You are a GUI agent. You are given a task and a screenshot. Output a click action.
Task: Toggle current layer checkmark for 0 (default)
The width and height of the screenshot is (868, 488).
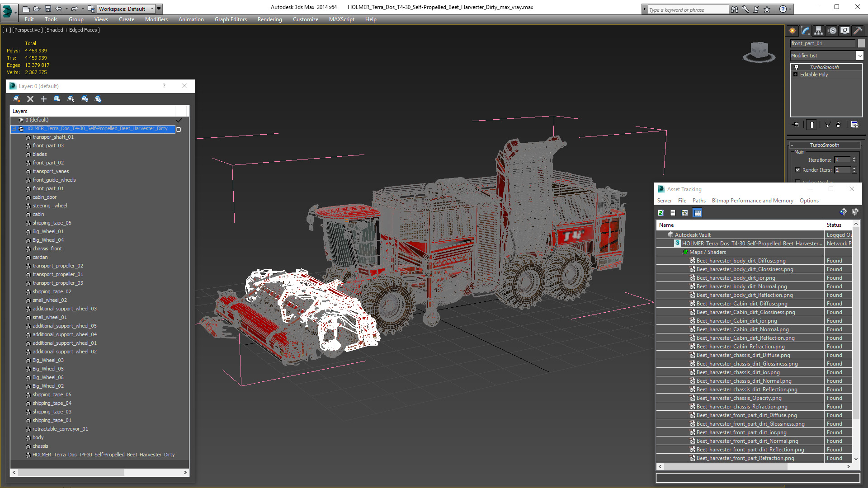pyautogui.click(x=179, y=120)
